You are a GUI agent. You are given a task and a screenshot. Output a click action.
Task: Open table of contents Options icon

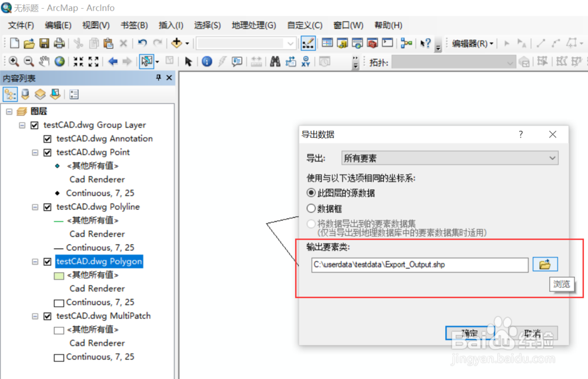(x=74, y=94)
